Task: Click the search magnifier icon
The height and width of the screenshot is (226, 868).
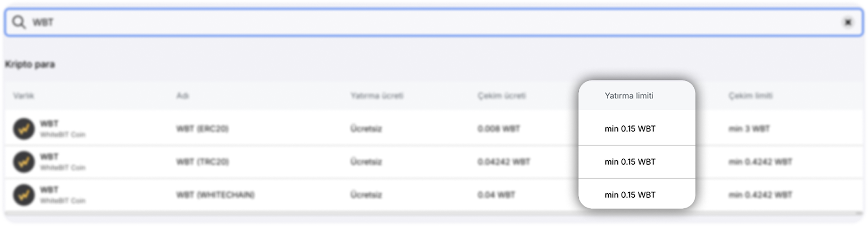Action: point(19,22)
